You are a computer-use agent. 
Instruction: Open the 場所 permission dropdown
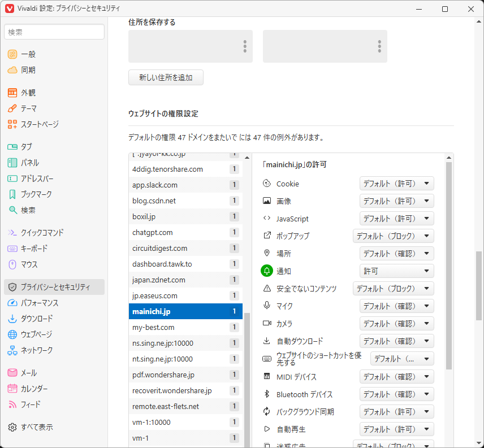(x=397, y=254)
